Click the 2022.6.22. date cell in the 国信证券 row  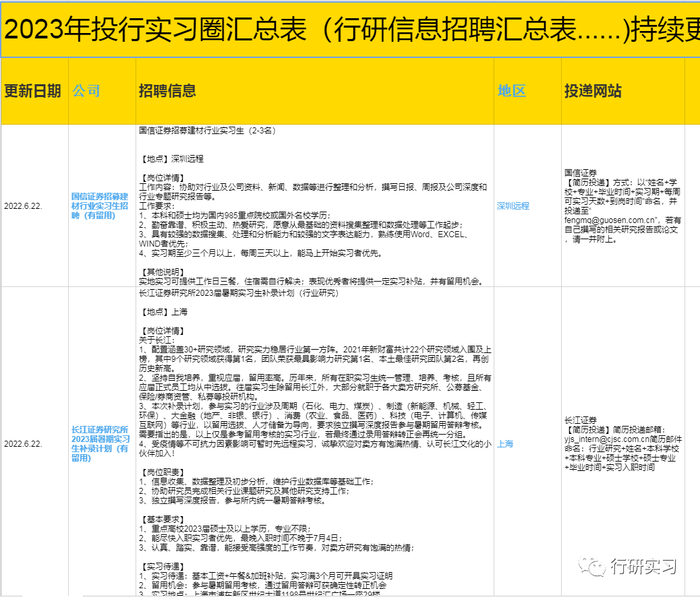[35, 206]
